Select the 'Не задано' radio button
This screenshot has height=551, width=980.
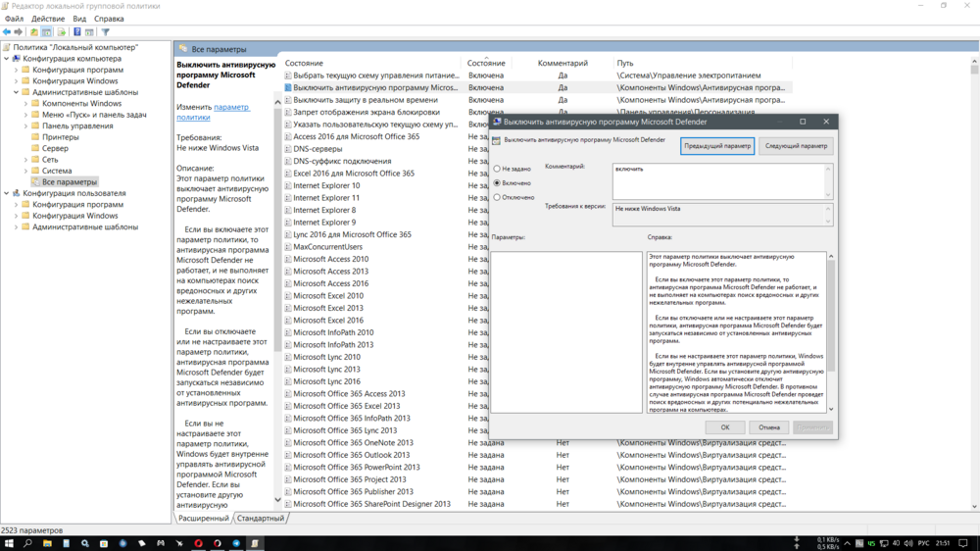coord(497,169)
